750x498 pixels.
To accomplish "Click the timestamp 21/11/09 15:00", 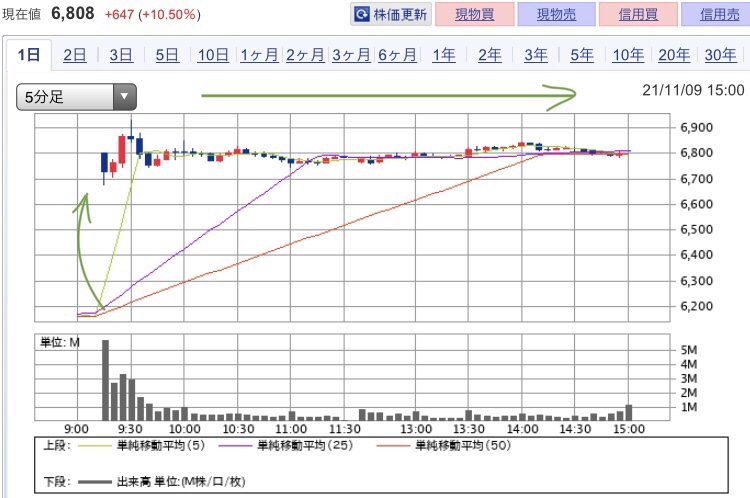I will tap(693, 90).
